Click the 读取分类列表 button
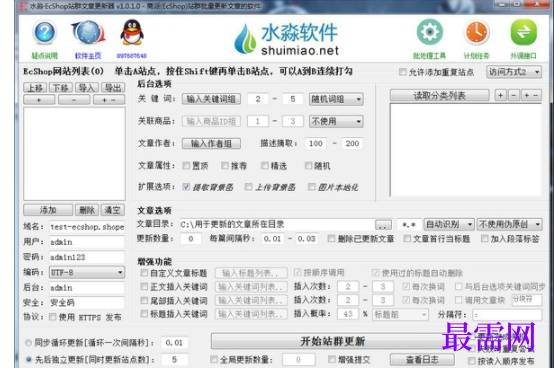Screen dimensions: 554x368 440,95
